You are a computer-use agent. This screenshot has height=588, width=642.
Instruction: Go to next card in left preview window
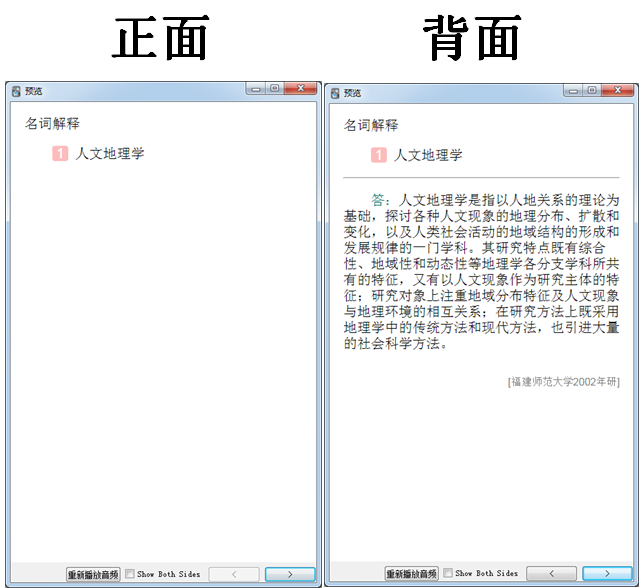tap(290, 574)
